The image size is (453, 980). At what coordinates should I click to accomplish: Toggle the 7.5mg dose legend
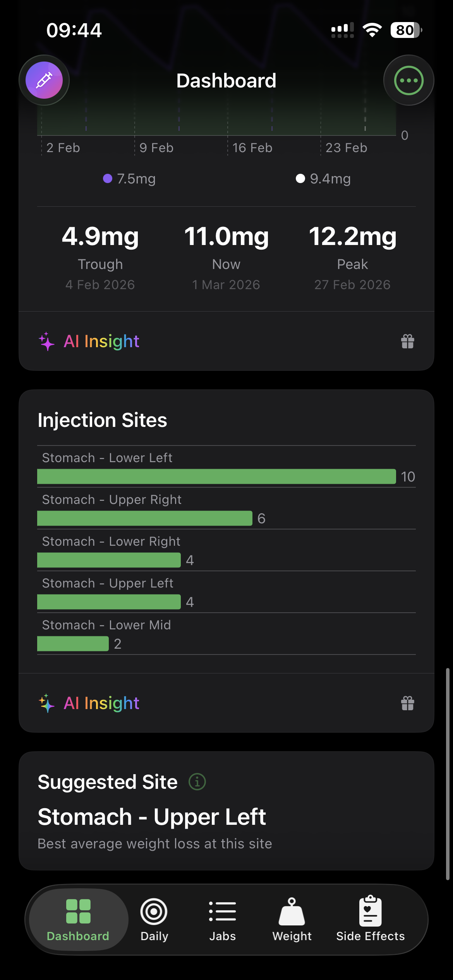click(x=130, y=179)
